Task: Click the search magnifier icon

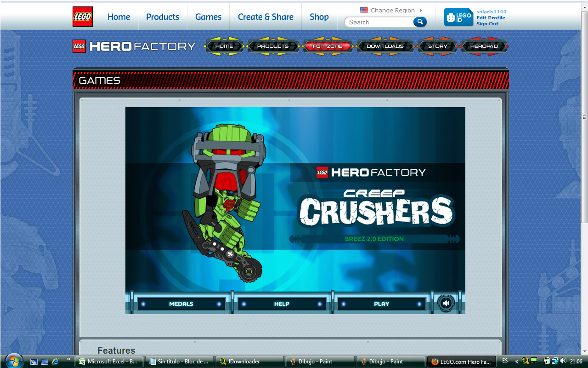Action: 419,22
